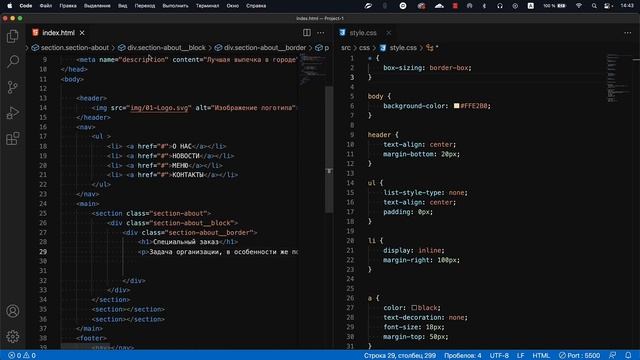
Task: Open black color swatch on line 27
Action: (x=414, y=308)
